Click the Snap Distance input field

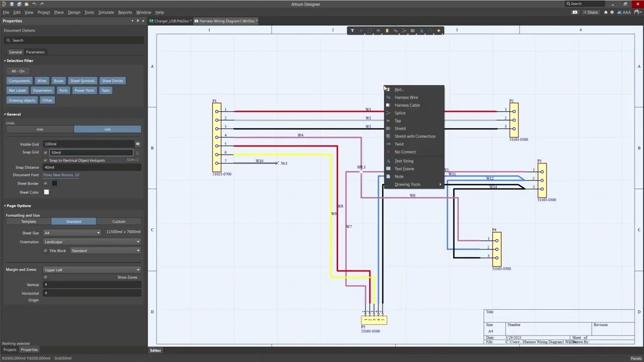click(91, 167)
